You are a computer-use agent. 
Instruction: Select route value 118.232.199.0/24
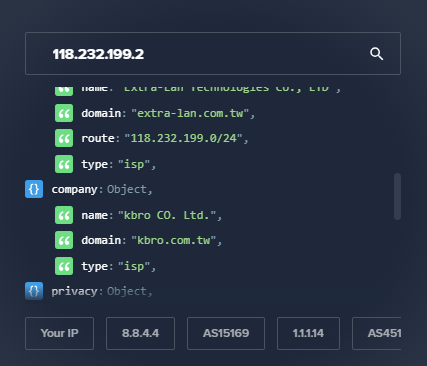[183, 138]
